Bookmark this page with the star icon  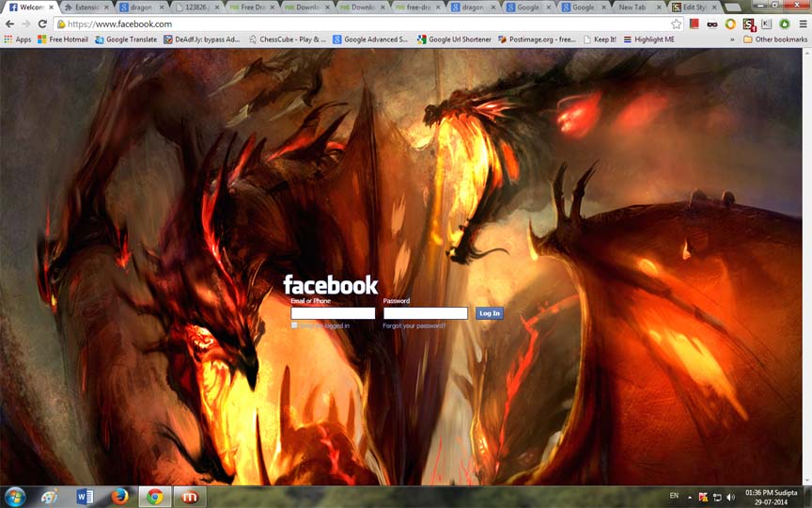(676, 24)
